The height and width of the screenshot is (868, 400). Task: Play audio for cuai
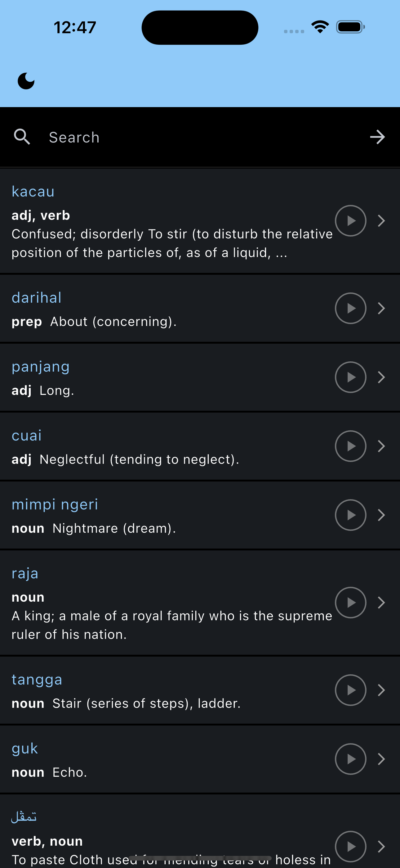tap(350, 446)
